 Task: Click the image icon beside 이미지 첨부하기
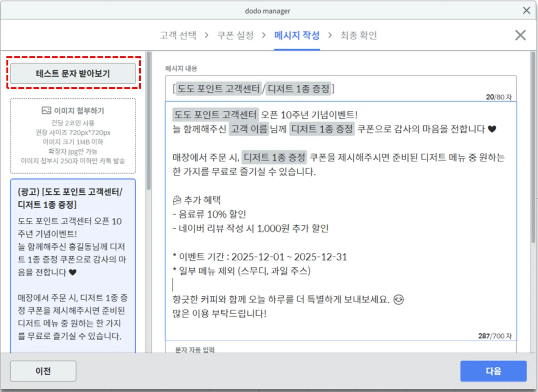pos(46,110)
